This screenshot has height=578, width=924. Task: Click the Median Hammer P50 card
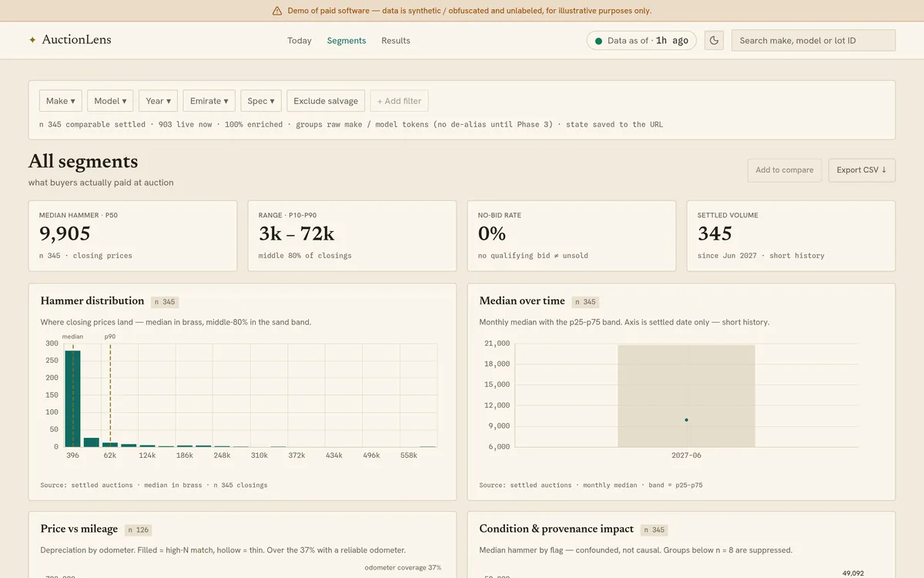pyautogui.click(x=132, y=236)
